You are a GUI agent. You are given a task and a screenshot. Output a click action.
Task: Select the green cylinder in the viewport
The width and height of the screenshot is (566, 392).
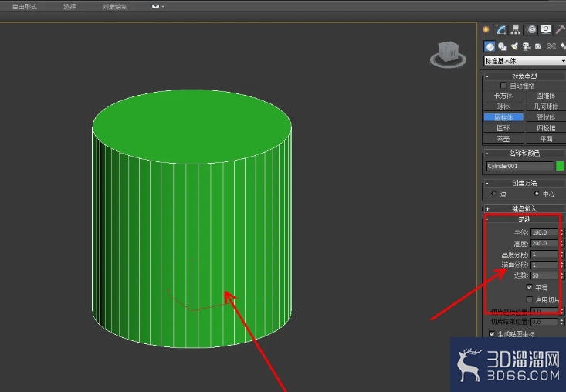[192, 218]
